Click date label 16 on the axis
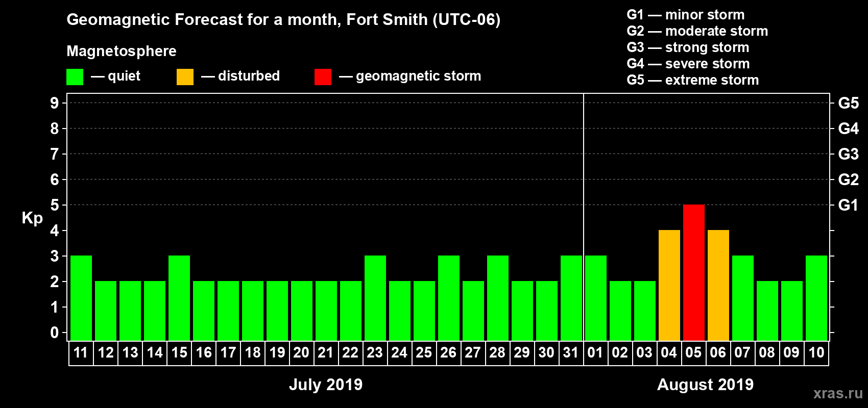This screenshot has width=868, height=408. (x=204, y=353)
